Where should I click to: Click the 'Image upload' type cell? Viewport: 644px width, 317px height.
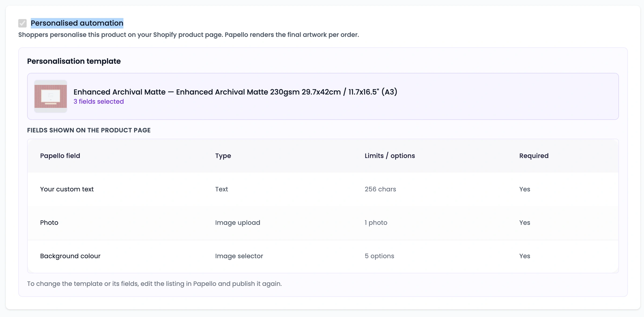click(238, 223)
